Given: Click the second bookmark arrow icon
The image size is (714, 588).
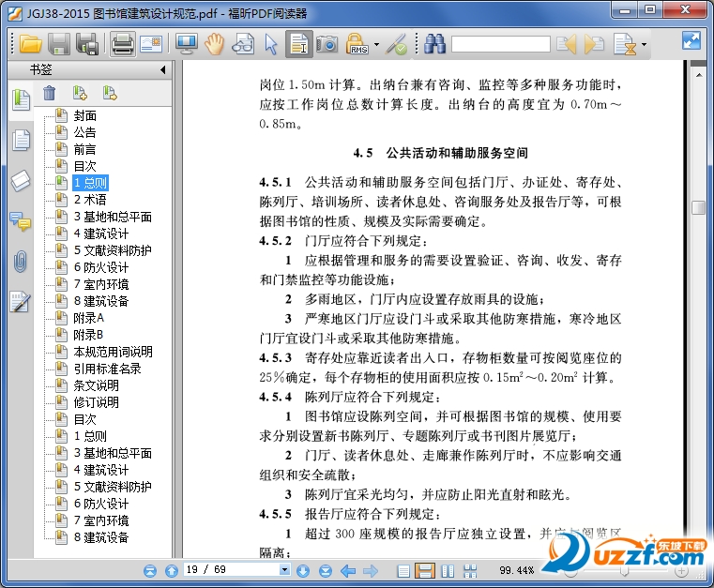Looking at the screenshot, I should [109, 93].
